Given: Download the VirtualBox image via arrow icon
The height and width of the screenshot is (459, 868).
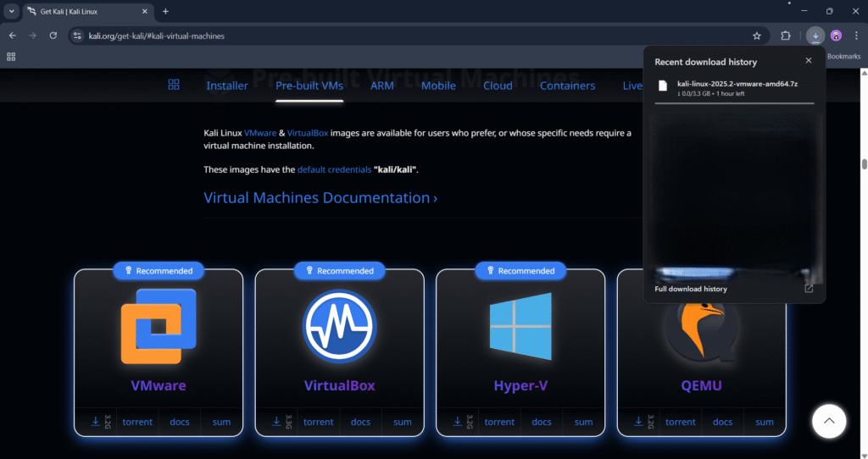Looking at the screenshot, I should pos(276,422).
